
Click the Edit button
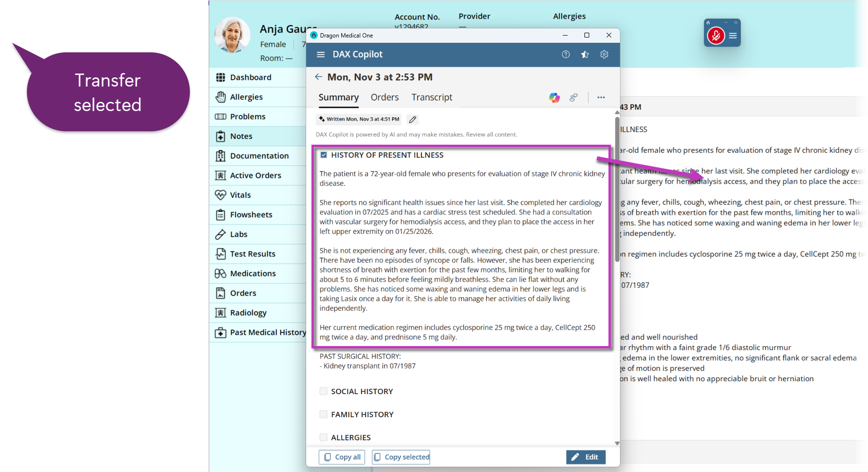point(585,457)
